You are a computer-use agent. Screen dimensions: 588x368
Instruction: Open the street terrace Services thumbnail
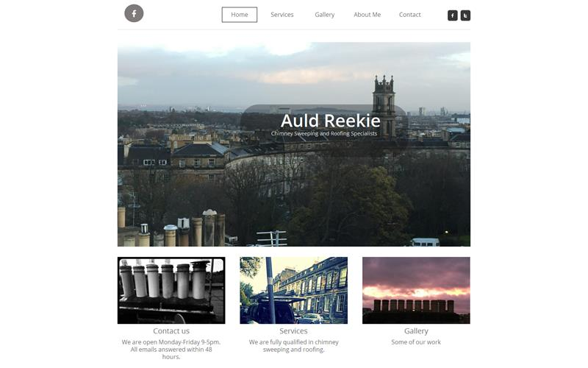click(293, 290)
